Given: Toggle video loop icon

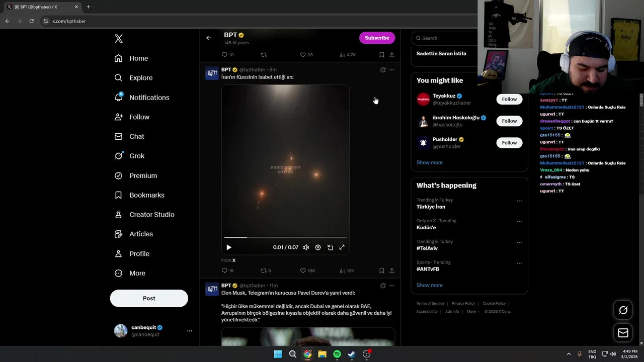Looking at the screenshot, I should pos(330,247).
